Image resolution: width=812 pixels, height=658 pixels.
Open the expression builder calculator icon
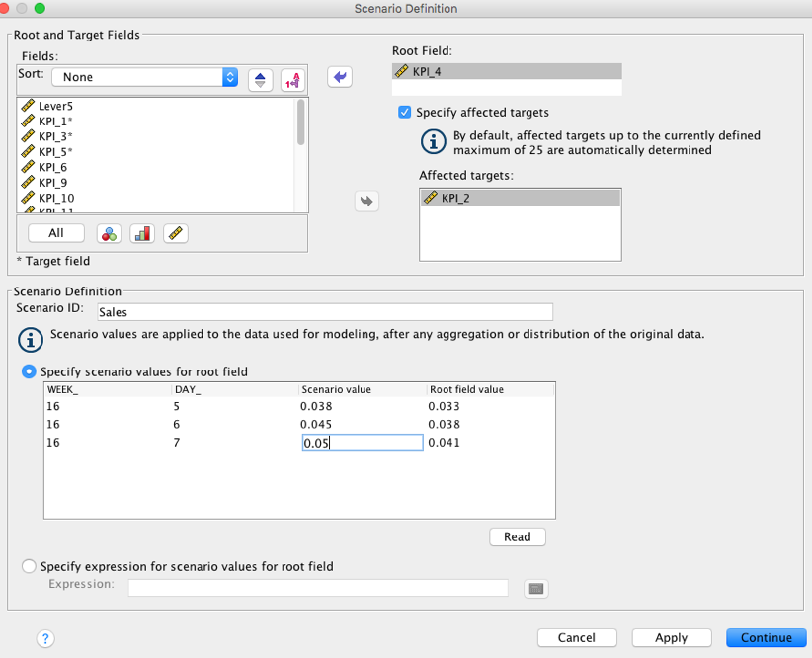tap(536, 589)
